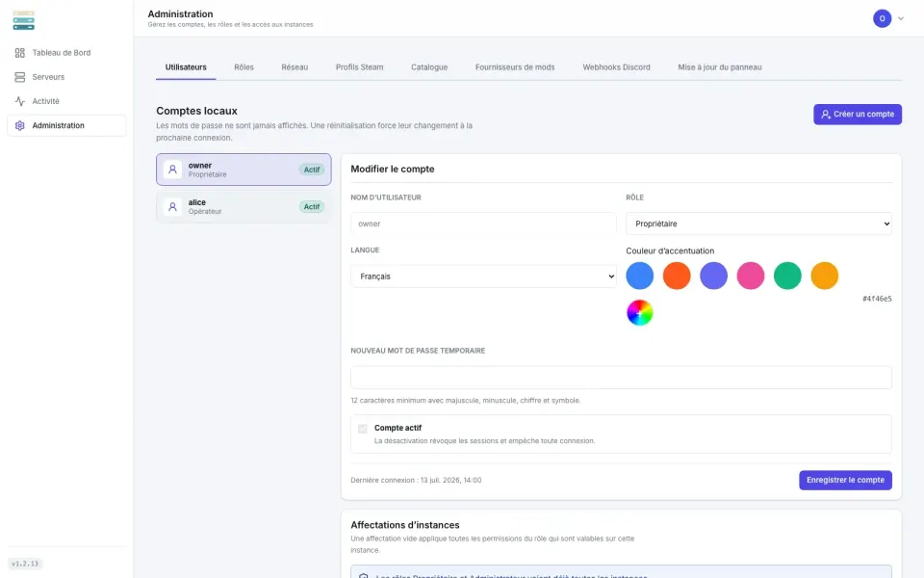Click the Activité pulse icon
The height and width of the screenshot is (578, 924).
tap(20, 101)
